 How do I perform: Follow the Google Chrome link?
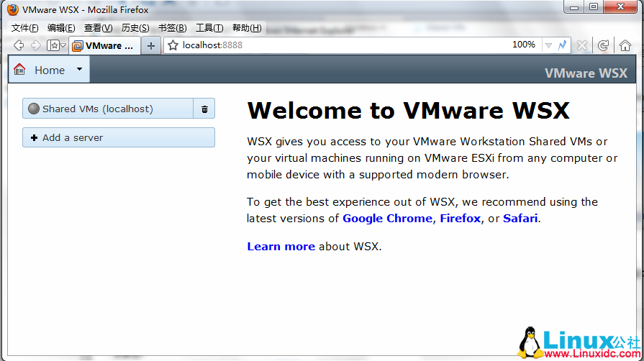point(387,219)
